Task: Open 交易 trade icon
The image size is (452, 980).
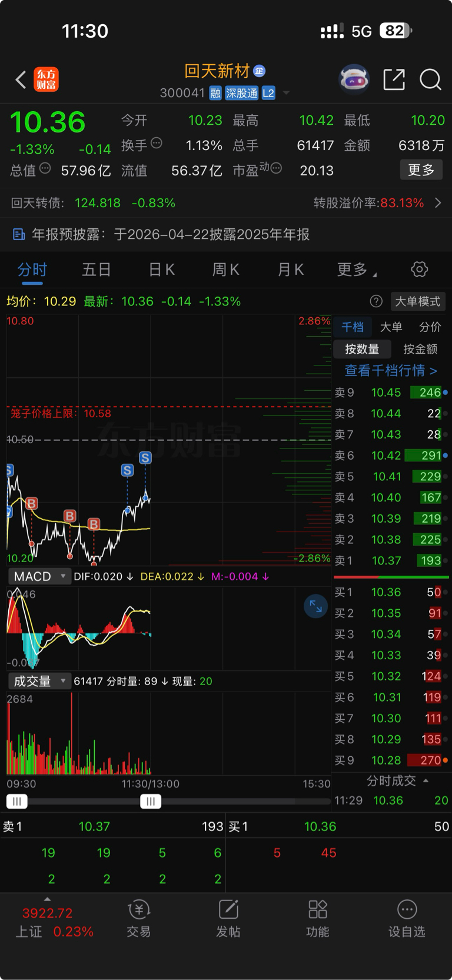Action: click(x=139, y=919)
